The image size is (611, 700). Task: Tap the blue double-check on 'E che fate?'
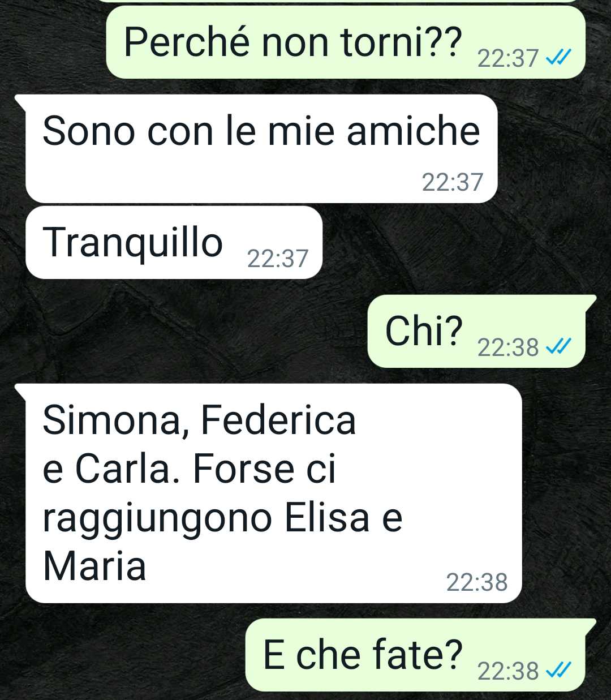(558, 671)
